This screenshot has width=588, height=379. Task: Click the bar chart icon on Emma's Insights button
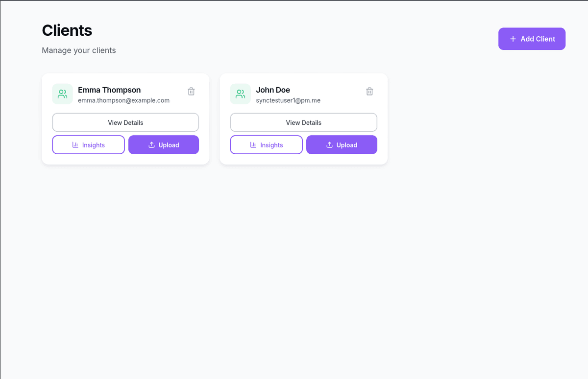[x=76, y=145]
